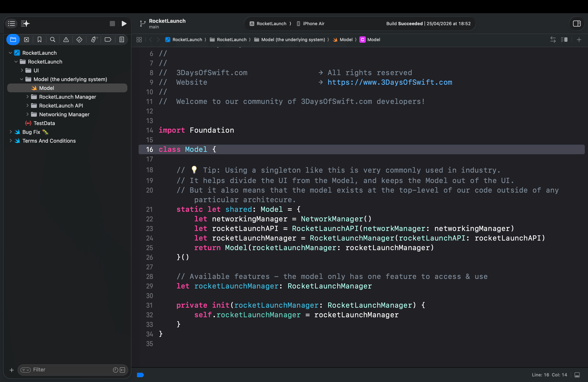588x382 pixels.
Task: Click the blue breakpoint tag indicator
Action: 140,375
